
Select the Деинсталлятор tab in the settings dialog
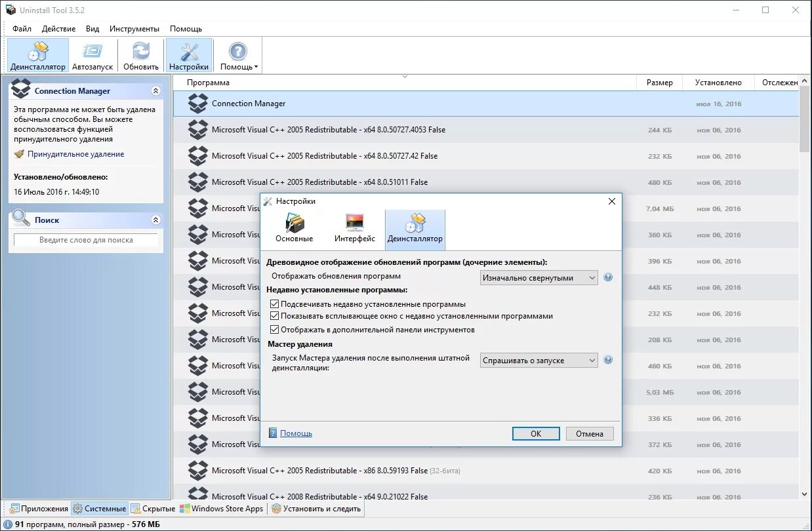415,229
